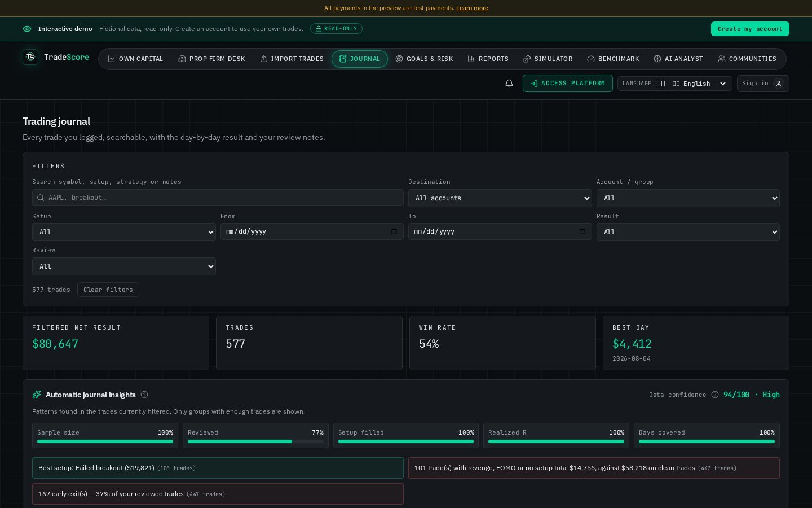Click the search magnifier icon in the filter box

coord(41,198)
